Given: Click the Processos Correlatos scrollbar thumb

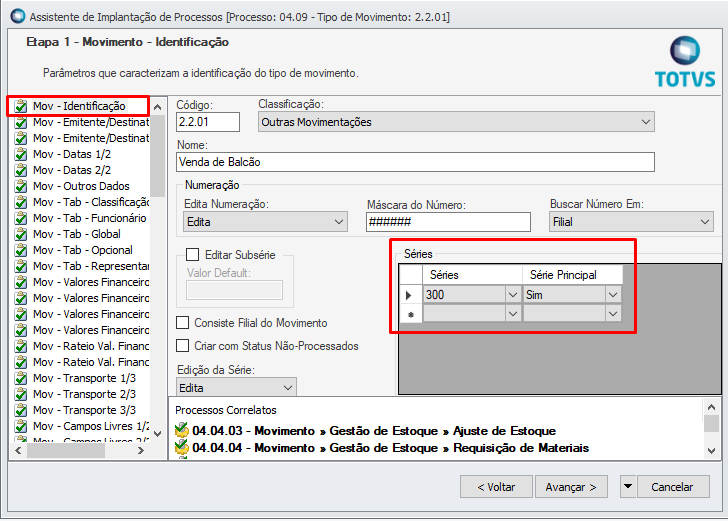Looking at the screenshot, I should [x=711, y=423].
